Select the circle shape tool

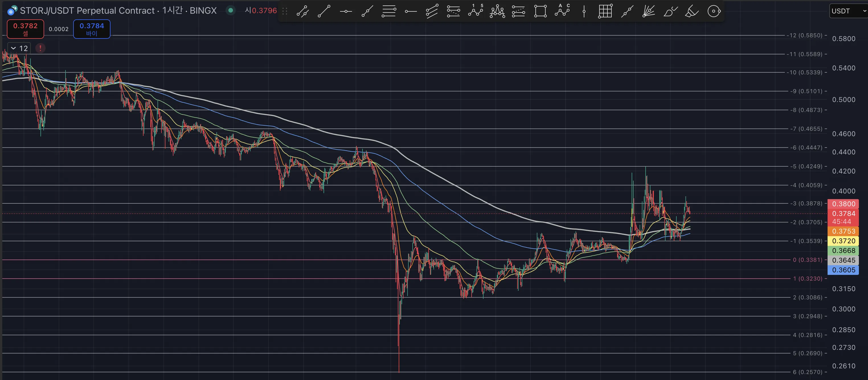tap(714, 11)
